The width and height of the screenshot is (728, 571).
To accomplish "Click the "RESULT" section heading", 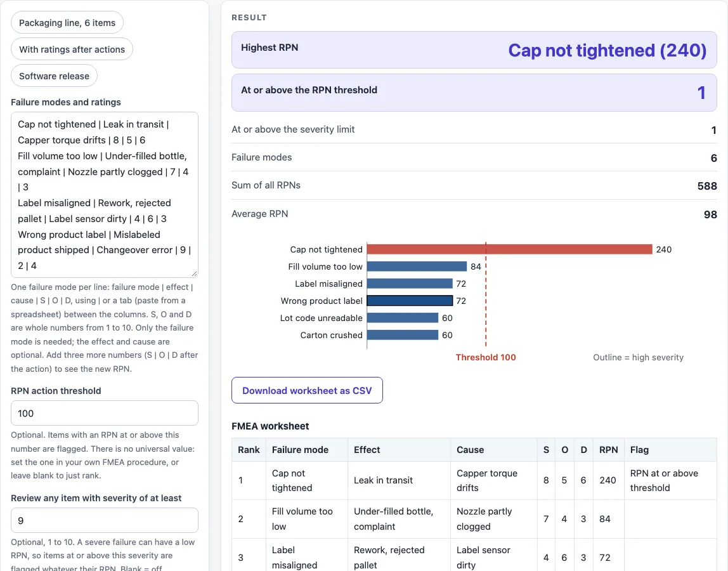I will click(x=249, y=17).
